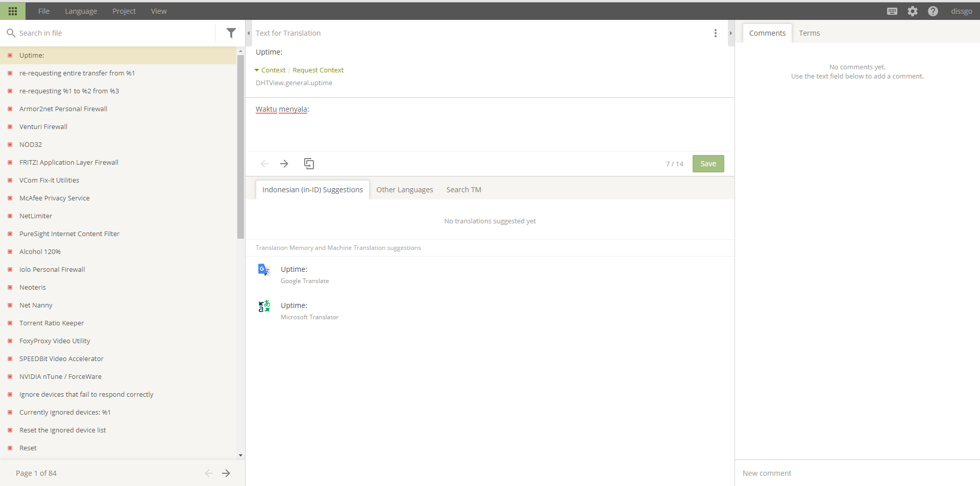This screenshot has width=980, height=486.
Task: Select 'iolo Personal Firewall' string
Action: tap(118, 269)
